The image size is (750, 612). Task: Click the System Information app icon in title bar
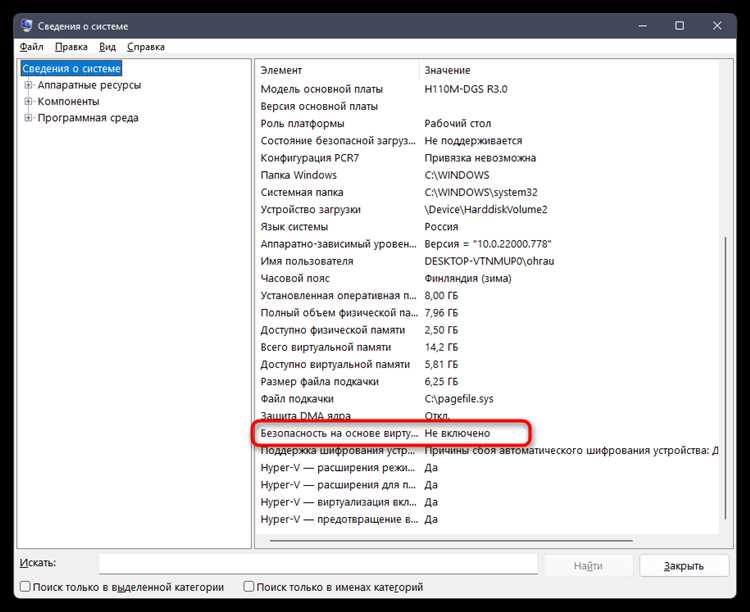coord(25,25)
